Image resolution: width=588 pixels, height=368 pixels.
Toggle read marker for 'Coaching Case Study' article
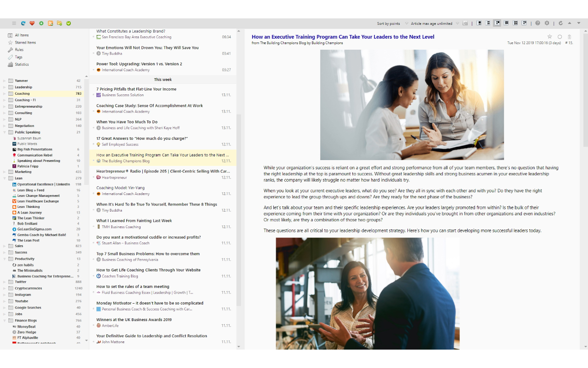[93, 112]
